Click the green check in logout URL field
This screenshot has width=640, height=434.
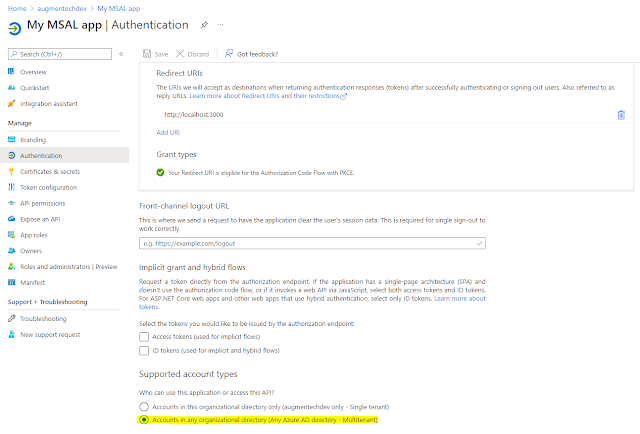coord(479,243)
